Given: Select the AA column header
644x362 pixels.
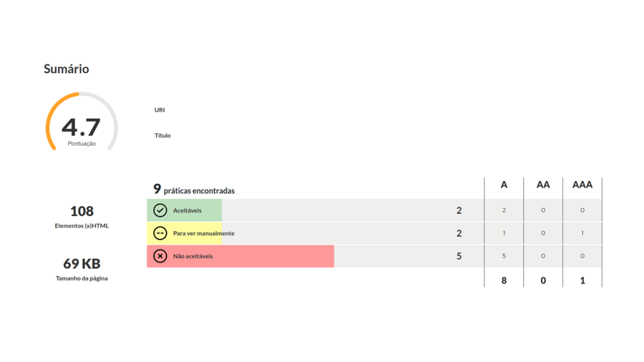Looking at the screenshot, I should [543, 185].
